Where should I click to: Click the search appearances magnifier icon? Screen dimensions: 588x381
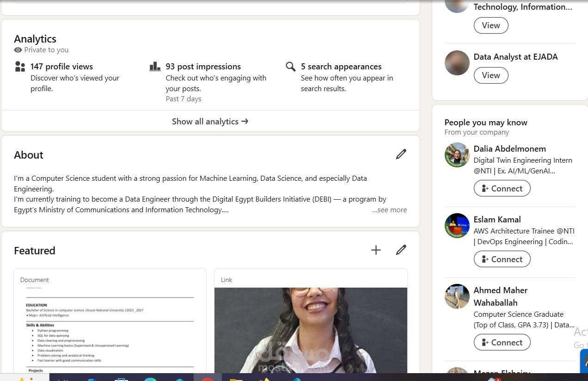click(290, 67)
